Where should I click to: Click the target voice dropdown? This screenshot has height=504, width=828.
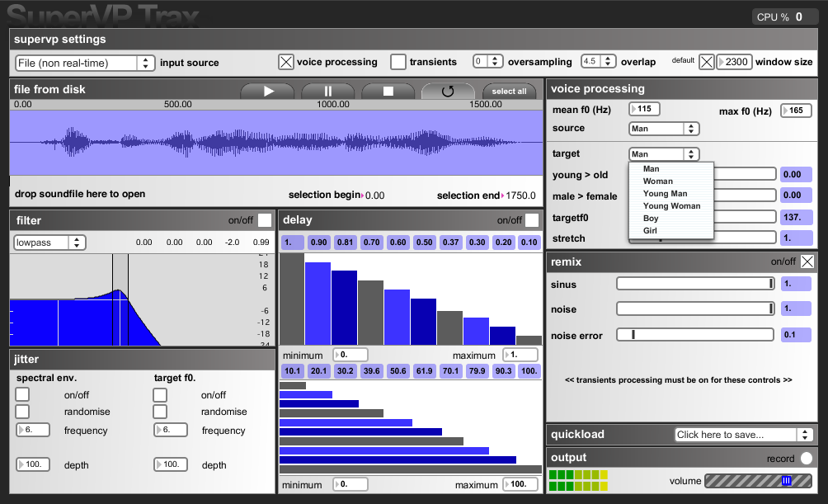click(x=665, y=153)
